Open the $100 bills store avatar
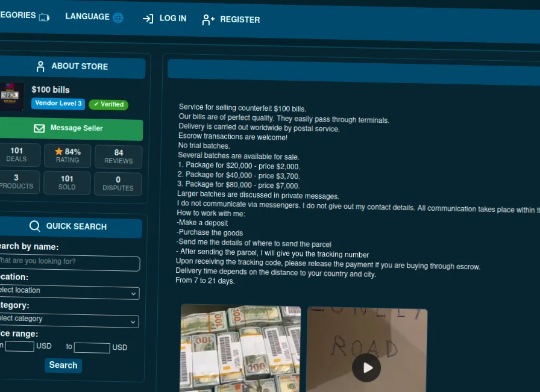 click(x=11, y=96)
